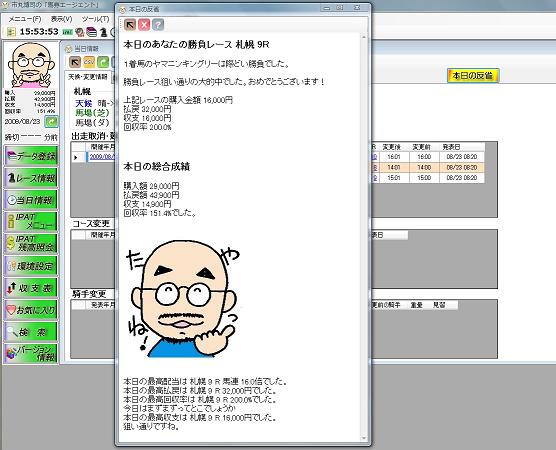Image resolution: width=556 pixels, height=450 pixels.
Task: Click the 回収率 151.4% line in 総合成績
Action: pyautogui.click(x=160, y=213)
